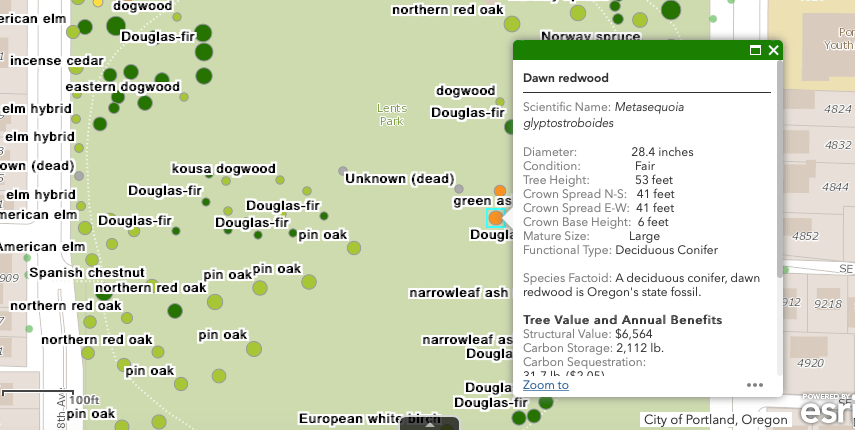Select the kousa dogwood tree label

pos(223,168)
